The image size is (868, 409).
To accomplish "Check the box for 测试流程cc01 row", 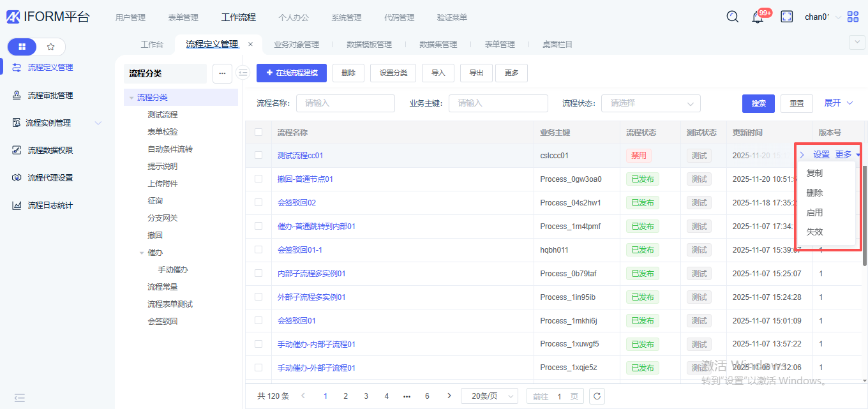I will (258, 155).
